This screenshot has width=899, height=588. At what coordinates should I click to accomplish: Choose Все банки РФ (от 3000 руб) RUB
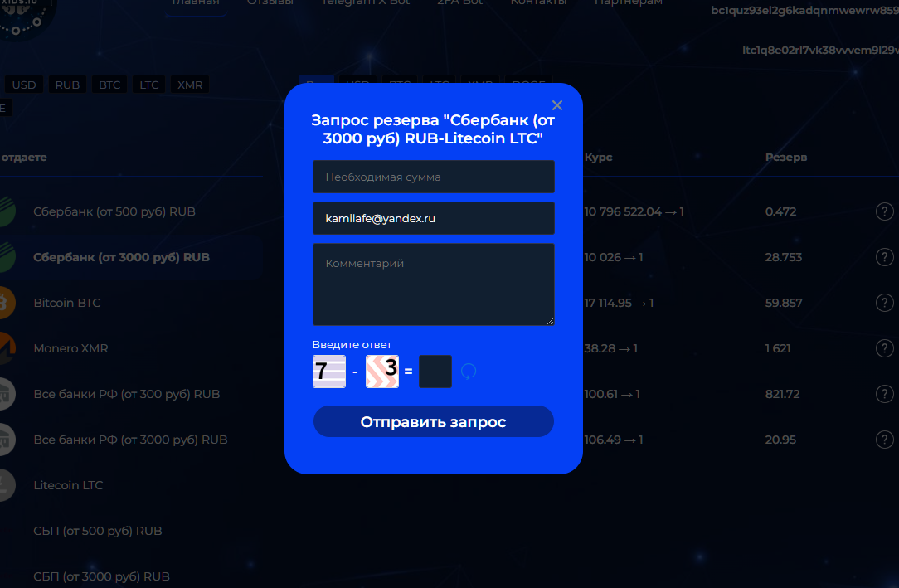pyautogui.click(x=131, y=440)
